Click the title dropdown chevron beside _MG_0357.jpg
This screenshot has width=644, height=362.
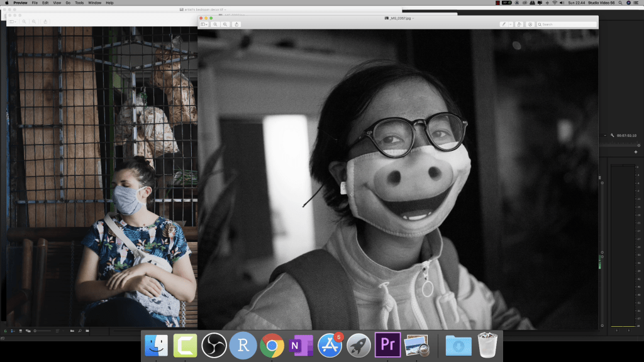(413, 18)
